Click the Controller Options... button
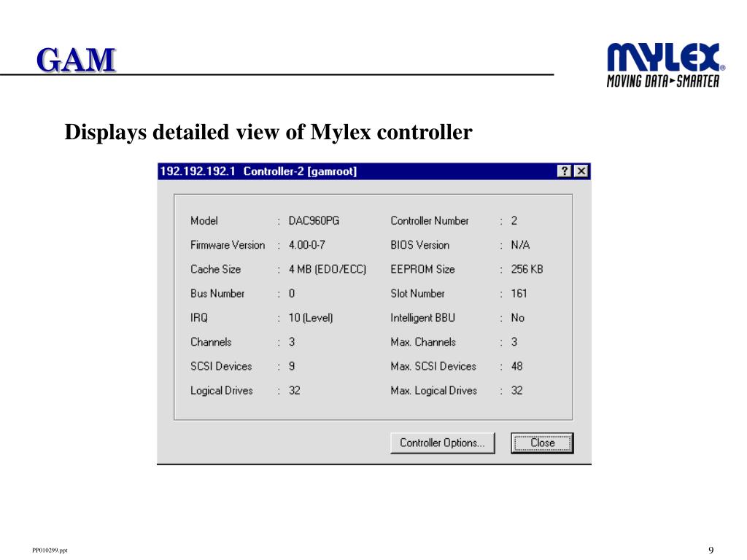747x560 pixels. pyautogui.click(x=443, y=443)
